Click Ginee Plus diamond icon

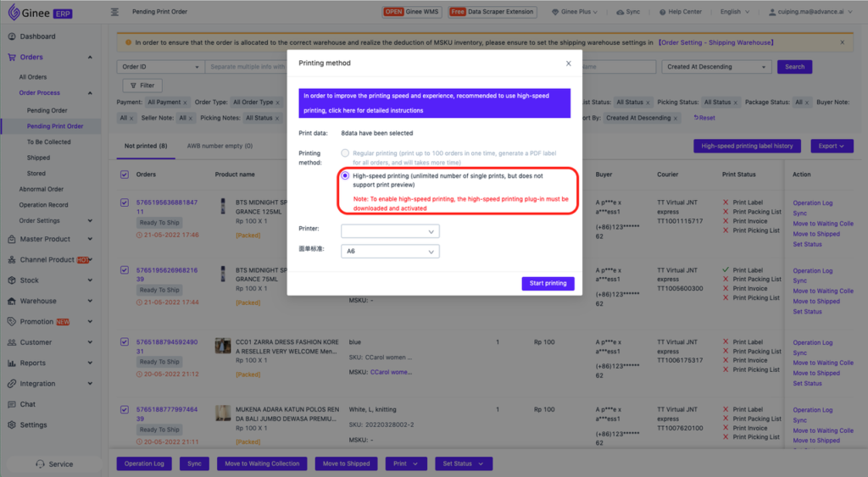click(x=555, y=12)
